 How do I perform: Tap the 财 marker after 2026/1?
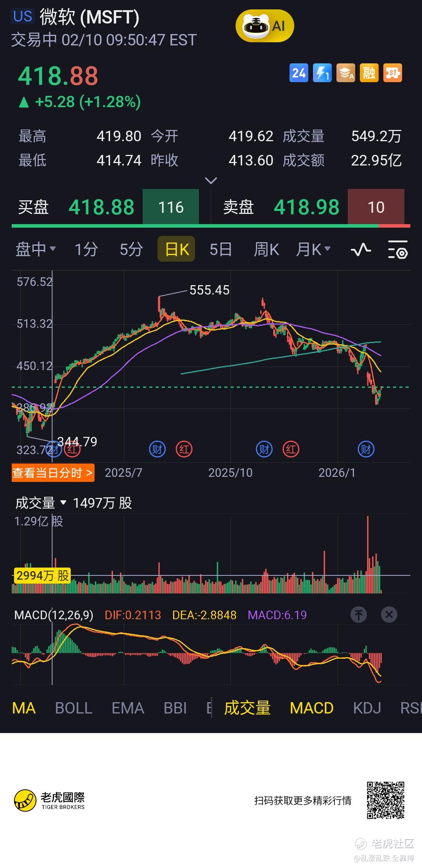(366, 449)
